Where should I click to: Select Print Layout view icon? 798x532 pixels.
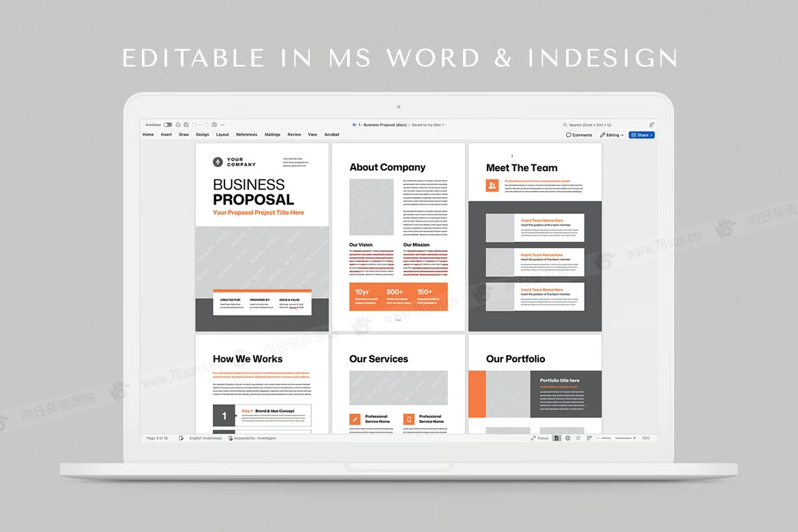point(557,438)
